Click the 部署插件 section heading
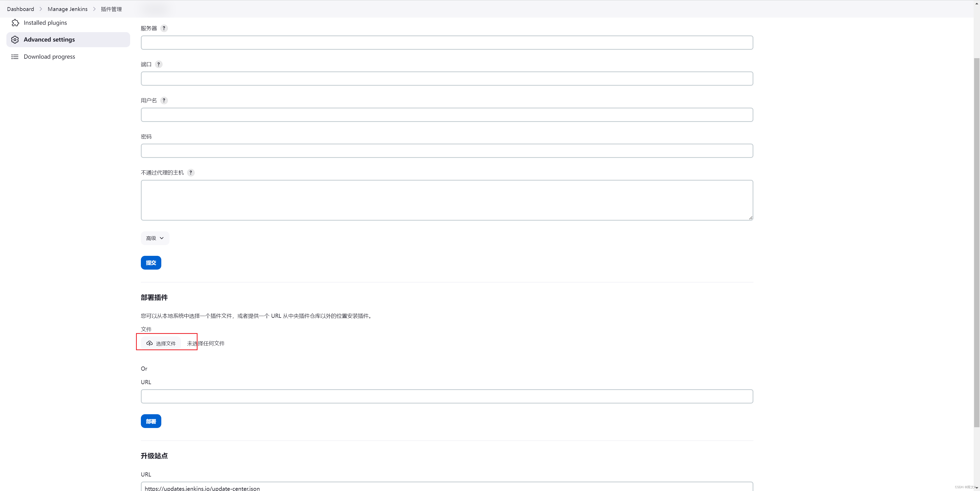This screenshot has height=491, width=980. point(154,297)
